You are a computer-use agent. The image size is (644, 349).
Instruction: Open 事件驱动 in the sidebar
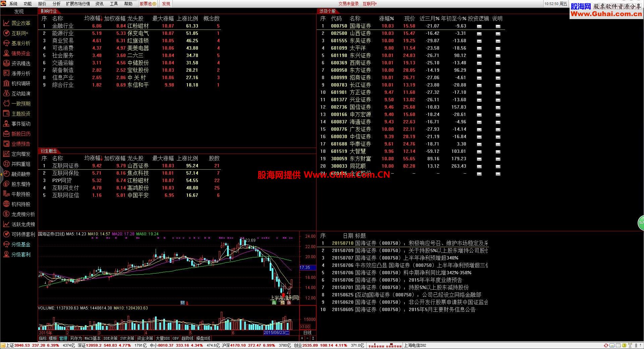pos(17,124)
